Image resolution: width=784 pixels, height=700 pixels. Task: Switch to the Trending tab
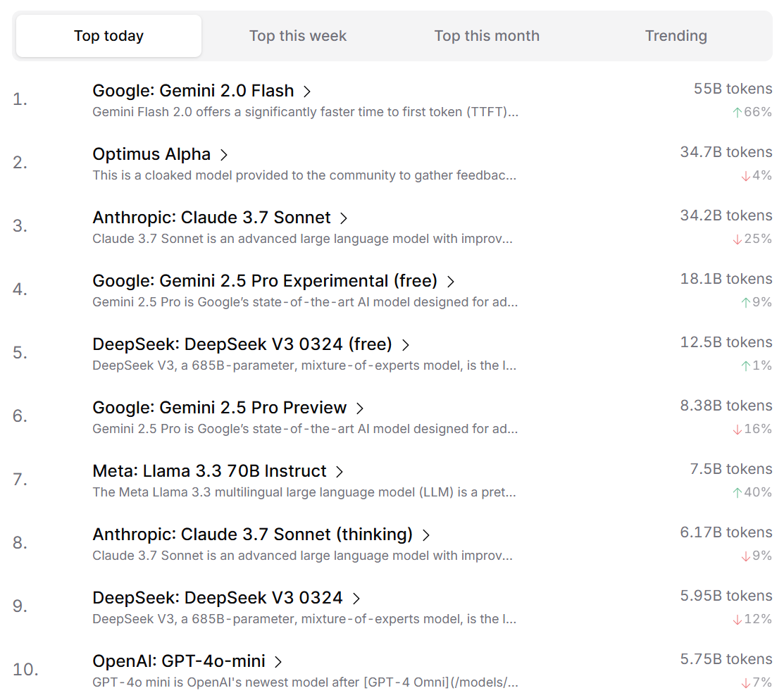click(x=676, y=36)
